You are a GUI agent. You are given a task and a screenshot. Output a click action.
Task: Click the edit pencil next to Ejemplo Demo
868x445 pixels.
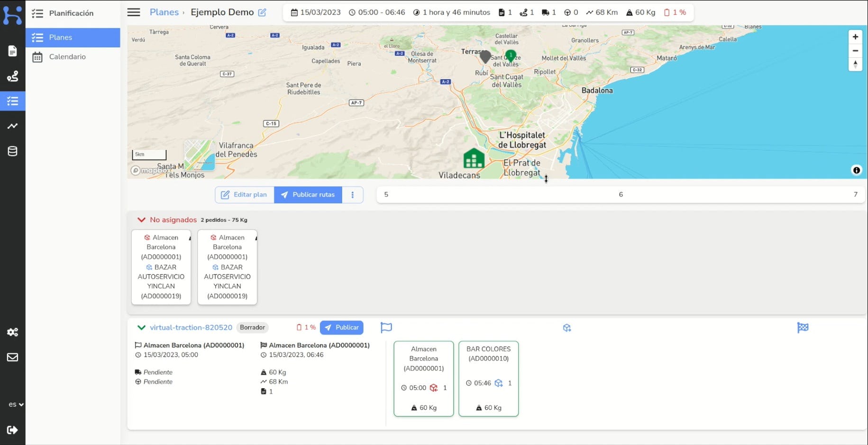tap(262, 12)
